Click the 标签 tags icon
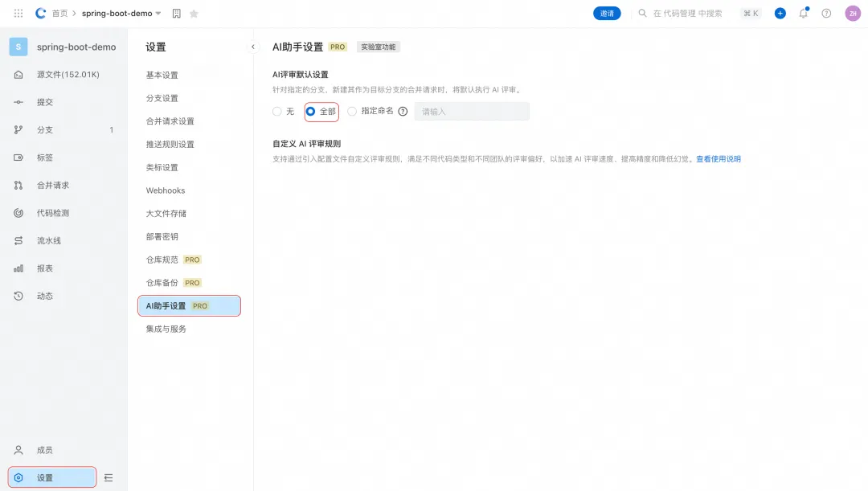The width and height of the screenshot is (868, 491). [18, 158]
